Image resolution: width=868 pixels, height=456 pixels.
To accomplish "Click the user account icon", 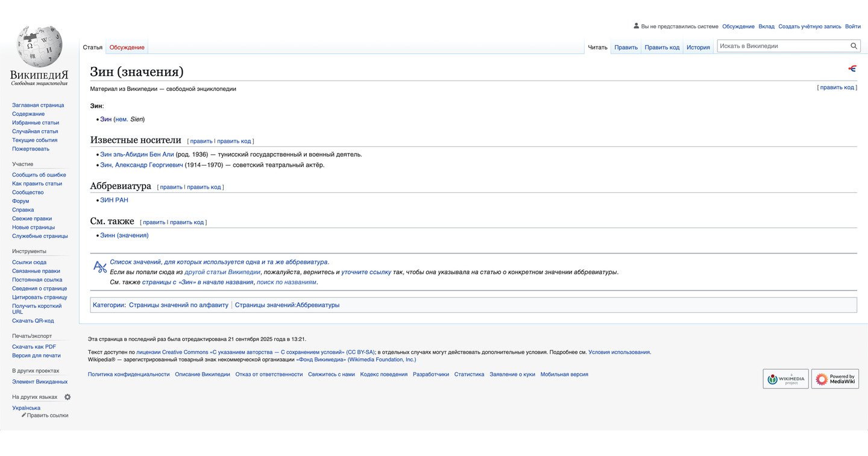I will point(636,26).
